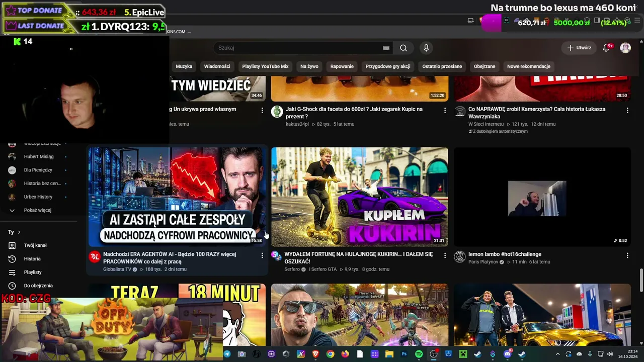644x362 pixels.
Task: Select the Wiadomości filter chip
Action: (x=217, y=66)
